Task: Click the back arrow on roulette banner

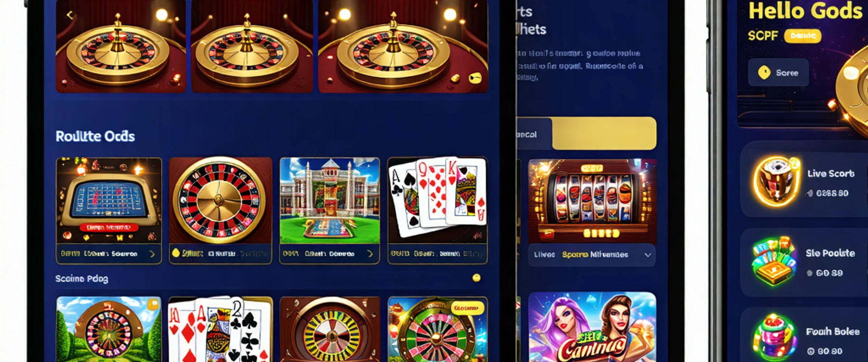Action: [70, 15]
